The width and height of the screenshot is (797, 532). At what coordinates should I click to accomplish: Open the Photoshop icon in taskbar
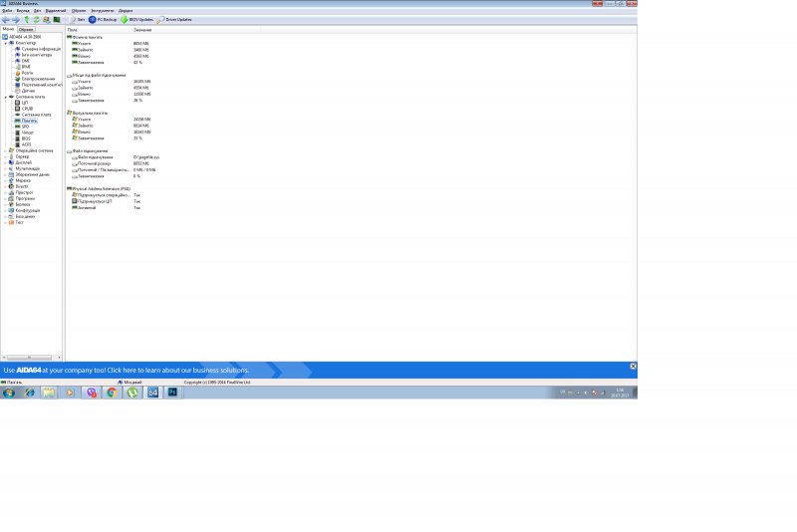coord(170,393)
